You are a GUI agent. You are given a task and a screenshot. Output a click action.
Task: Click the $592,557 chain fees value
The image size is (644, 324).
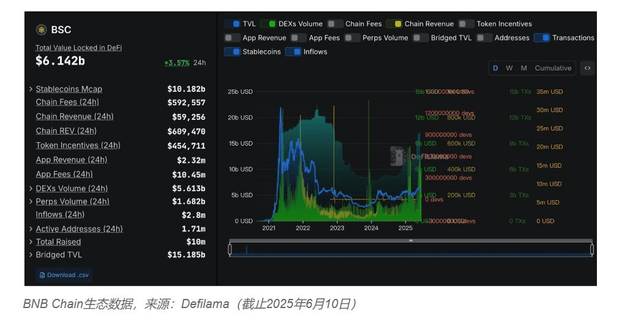pyautogui.click(x=186, y=102)
